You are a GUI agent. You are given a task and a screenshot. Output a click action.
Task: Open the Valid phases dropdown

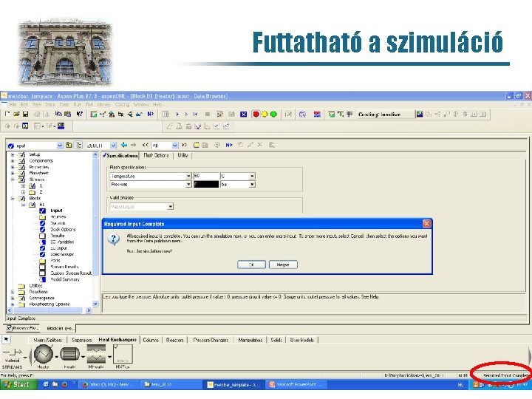171,206
